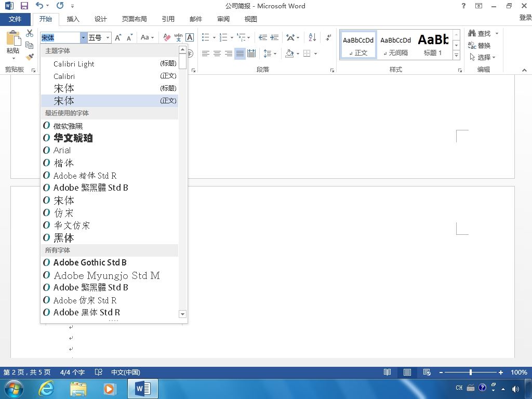Click the zoom in plus button

tap(501, 373)
